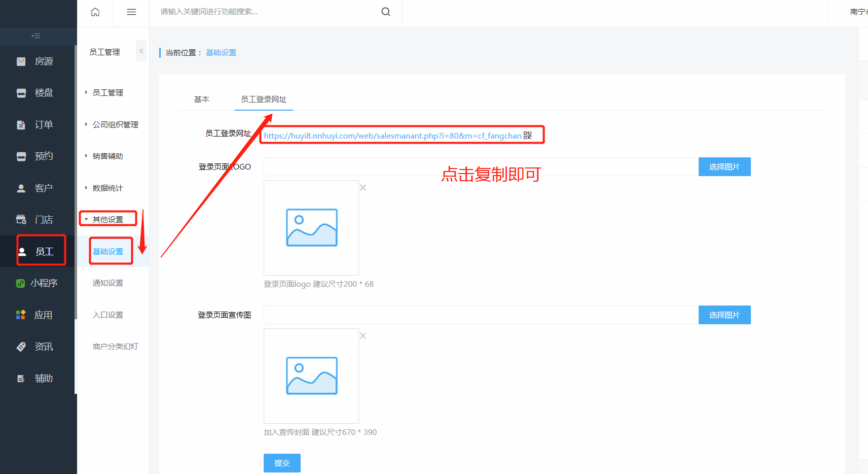This screenshot has height=474, width=868.
Task: Remove the 宣传图 image preview
Action: pyautogui.click(x=363, y=336)
